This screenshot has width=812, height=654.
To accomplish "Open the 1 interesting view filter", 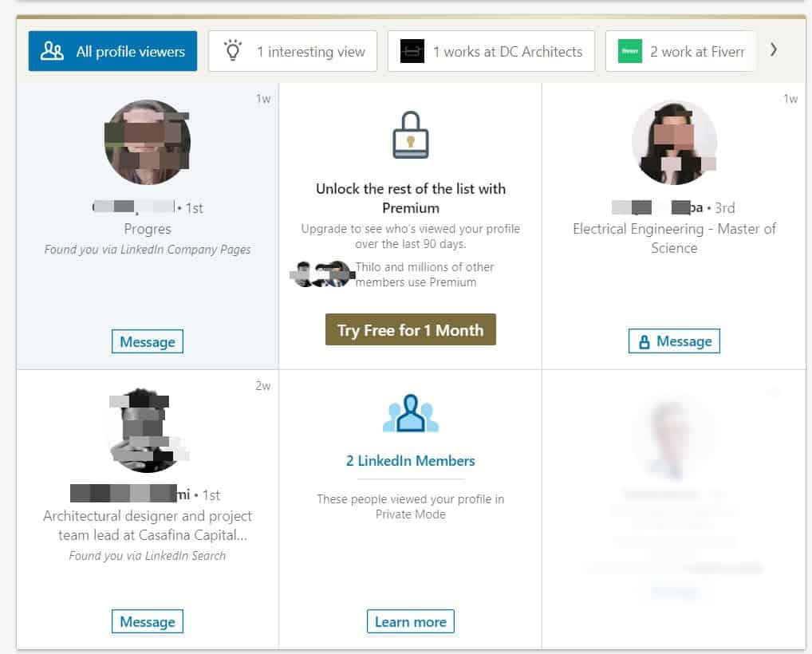I will [293, 51].
